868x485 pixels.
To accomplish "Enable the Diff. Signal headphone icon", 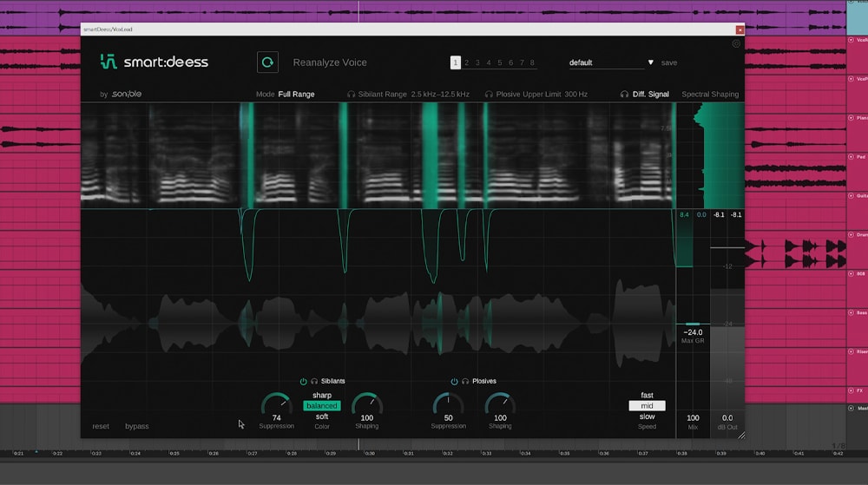I will pos(624,95).
